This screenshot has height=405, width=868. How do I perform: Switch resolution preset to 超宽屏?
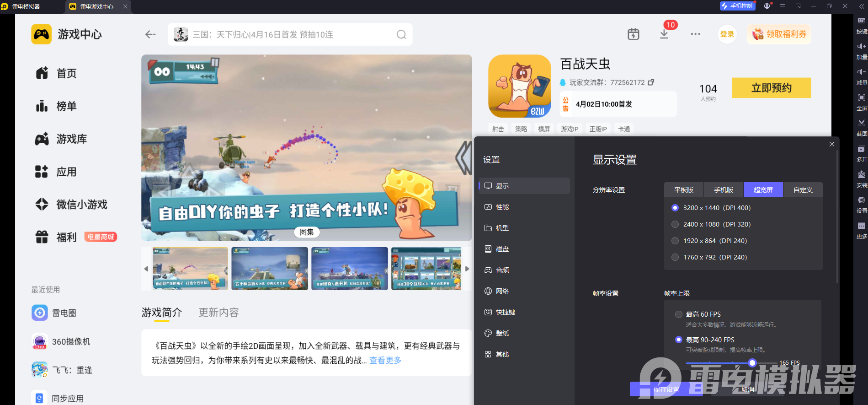coord(763,190)
